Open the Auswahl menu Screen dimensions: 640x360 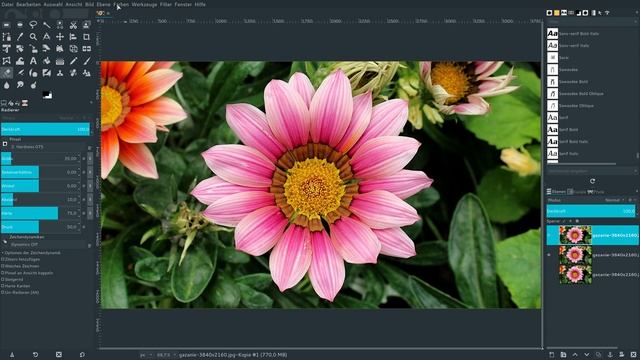tap(53, 4)
